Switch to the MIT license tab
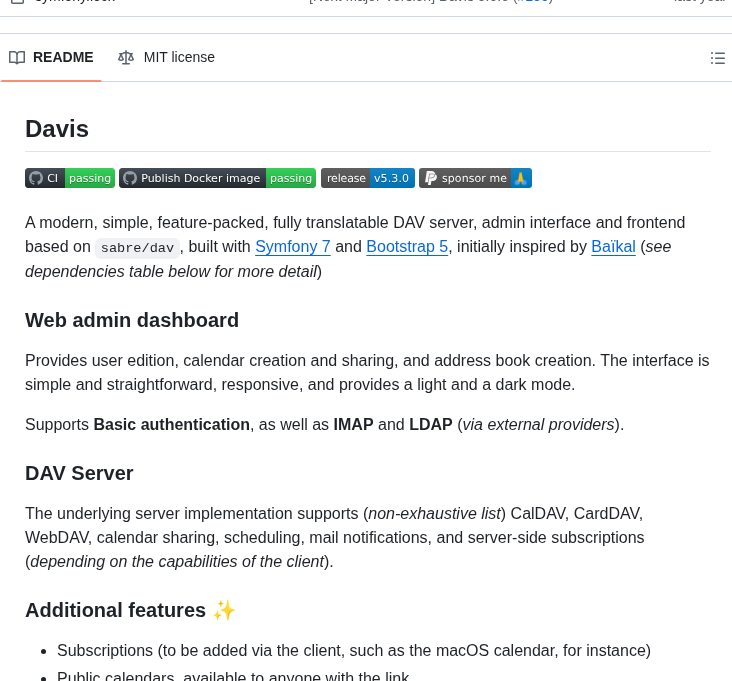This screenshot has width=732, height=681. point(166,57)
